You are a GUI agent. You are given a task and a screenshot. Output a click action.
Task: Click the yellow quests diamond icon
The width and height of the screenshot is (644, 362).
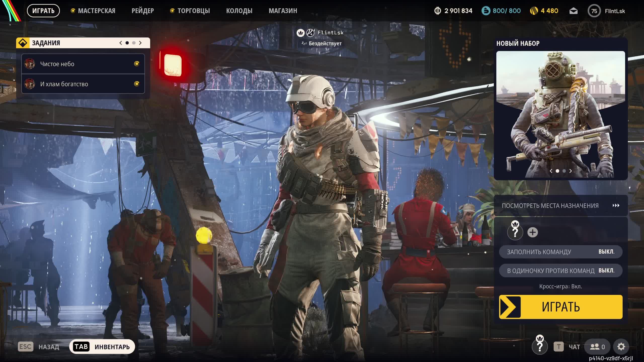tap(23, 43)
